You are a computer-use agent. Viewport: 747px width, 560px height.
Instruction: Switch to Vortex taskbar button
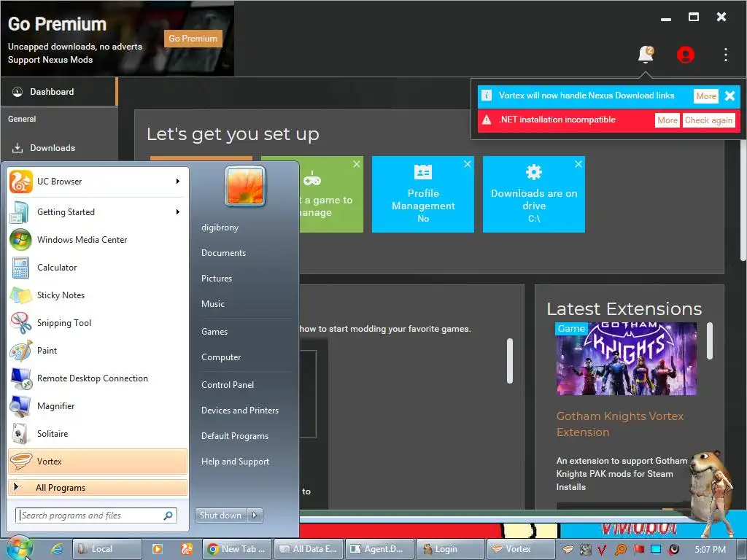point(521,549)
